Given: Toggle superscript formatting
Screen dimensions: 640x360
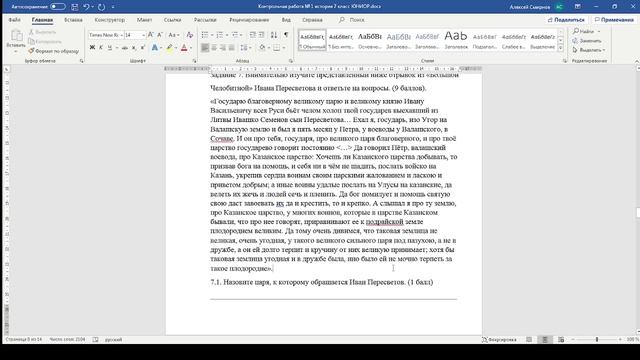Looking at the screenshot, I should [143, 48].
